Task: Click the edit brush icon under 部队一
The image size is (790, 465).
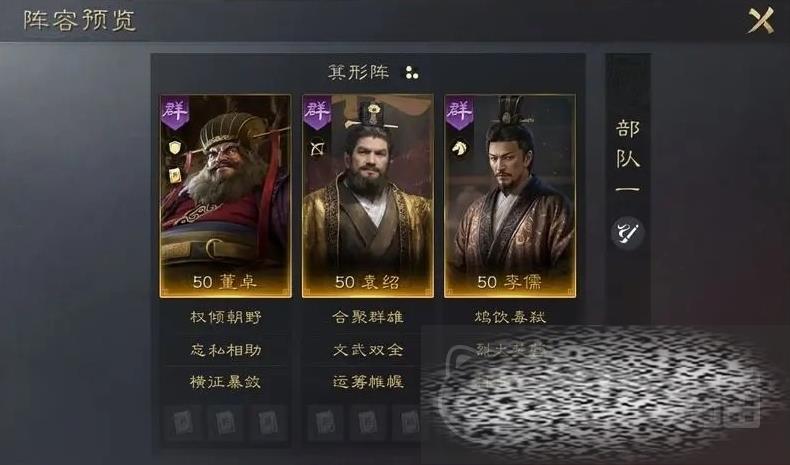Action: click(x=627, y=233)
